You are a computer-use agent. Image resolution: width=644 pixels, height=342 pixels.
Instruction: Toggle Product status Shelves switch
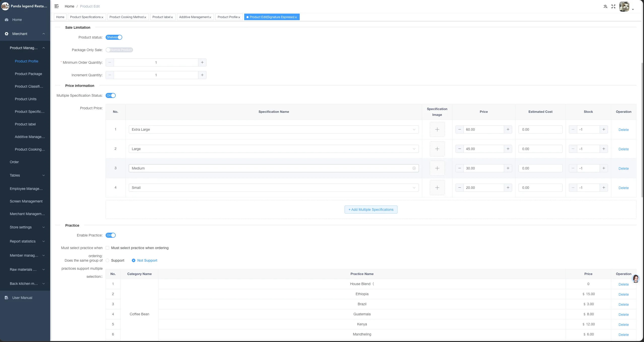coord(114,37)
